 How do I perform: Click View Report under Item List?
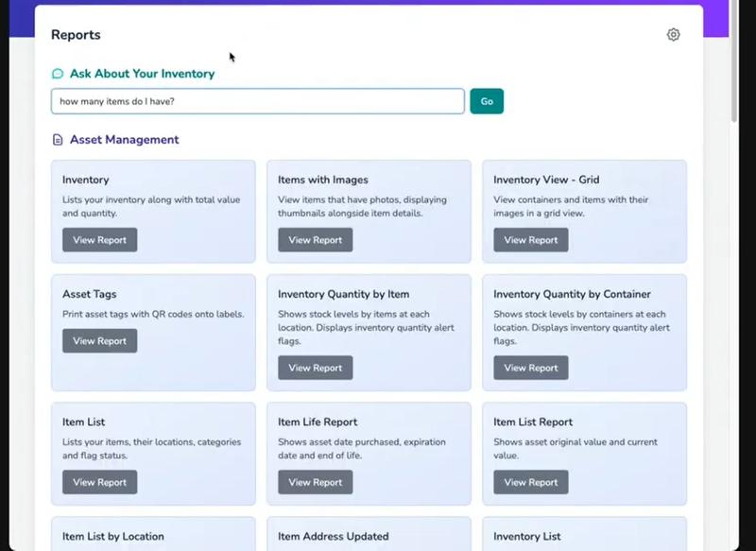tap(99, 482)
